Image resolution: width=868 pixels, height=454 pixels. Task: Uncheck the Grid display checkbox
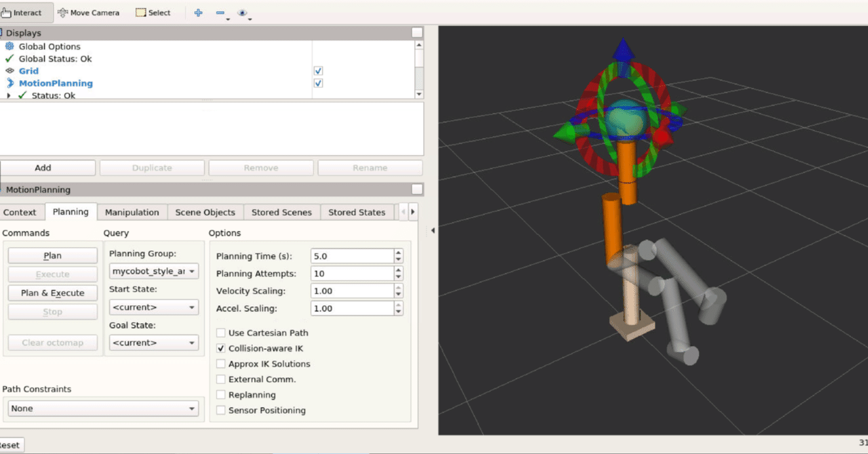pyautogui.click(x=317, y=70)
